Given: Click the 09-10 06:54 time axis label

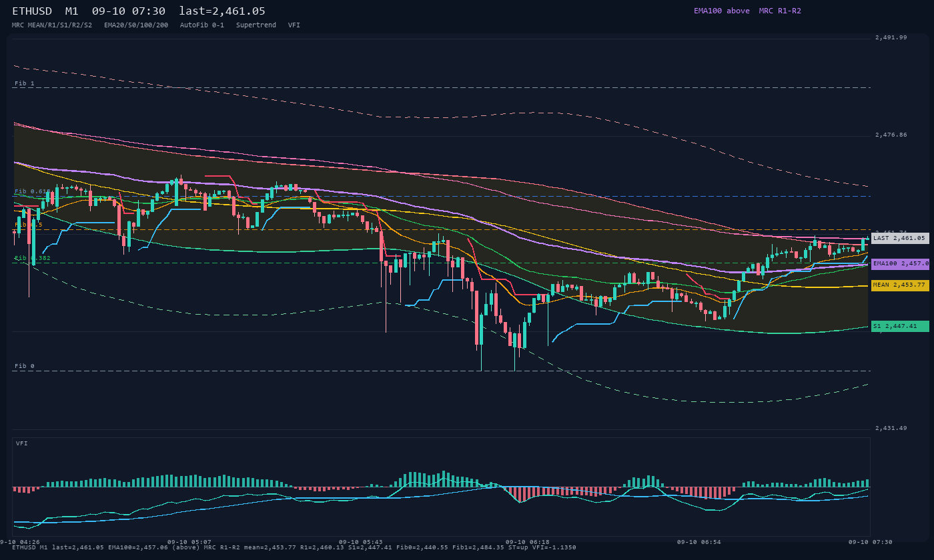Looking at the screenshot, I should pyautogui.click(x=699, y=542).
